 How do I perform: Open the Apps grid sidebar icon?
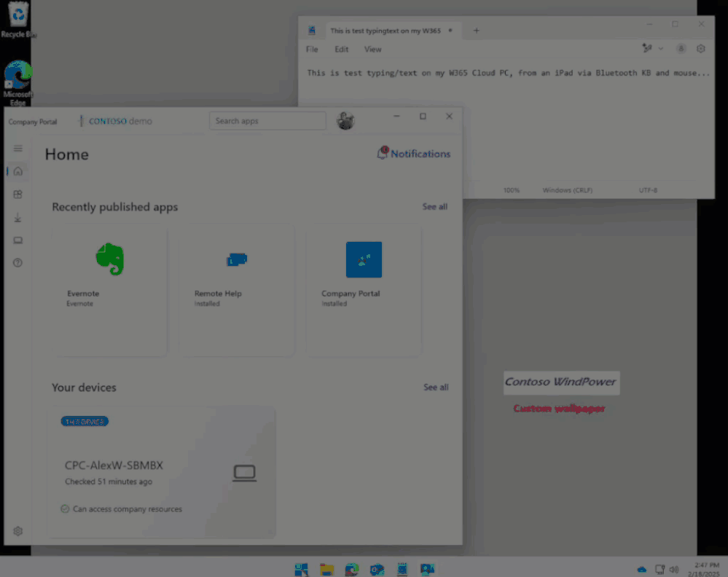tap(17, 195)
